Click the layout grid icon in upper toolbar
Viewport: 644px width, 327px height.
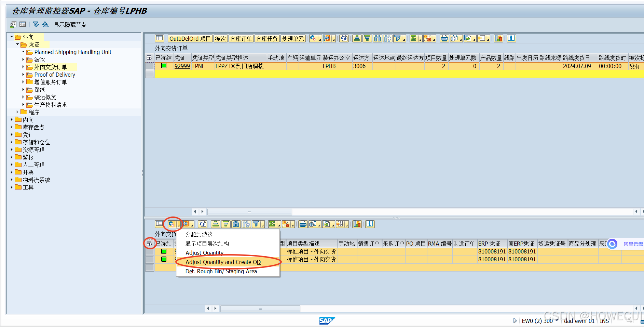(481, 38)
